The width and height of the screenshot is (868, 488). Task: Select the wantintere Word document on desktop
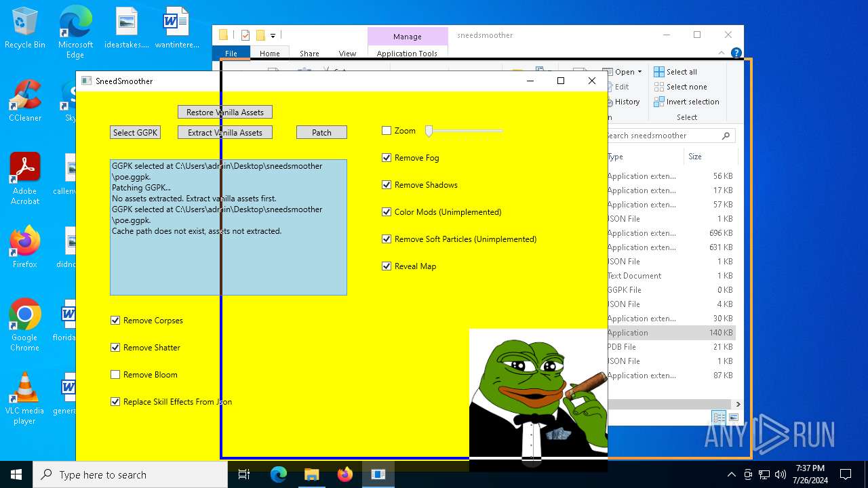point(177,28)
